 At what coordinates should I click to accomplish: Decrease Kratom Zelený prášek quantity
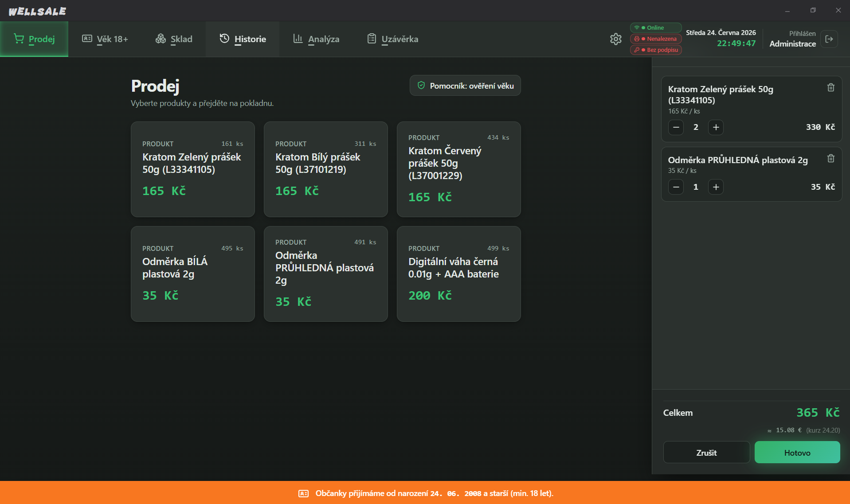coord(676,127)
